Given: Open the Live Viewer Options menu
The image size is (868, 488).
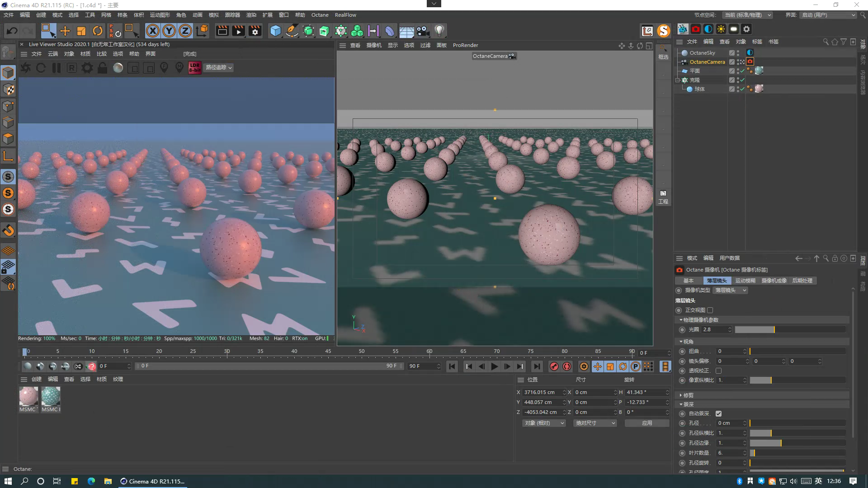Looking at the screenshot, I should [x=118, y=54].
